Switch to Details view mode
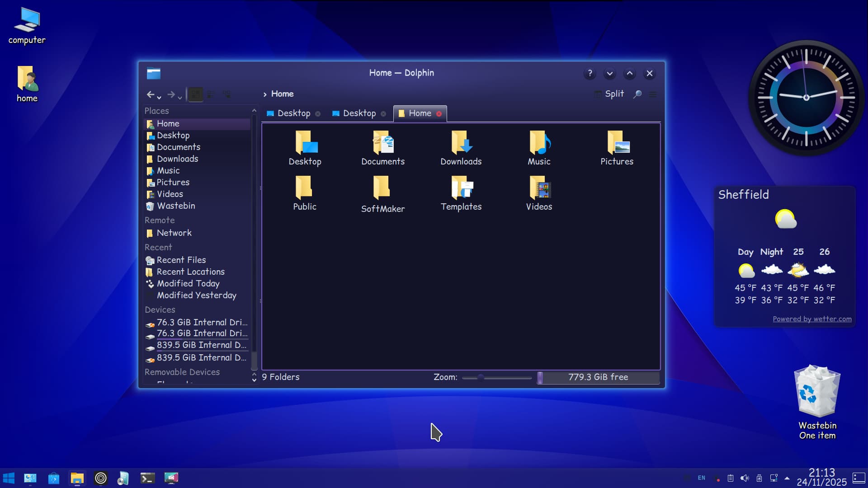The height and width of the screenshot is (488, 868). tap(227, 94)
